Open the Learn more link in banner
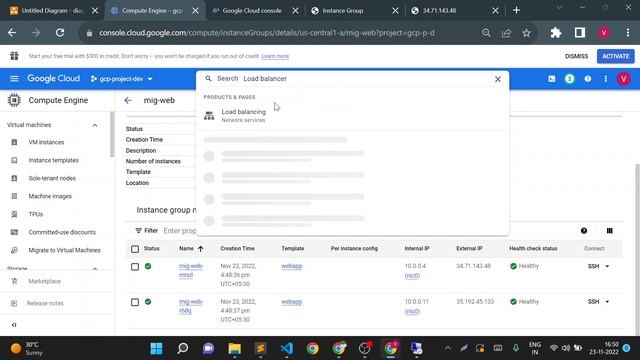Viewport: 640px width, 360px height. [275, 56]
